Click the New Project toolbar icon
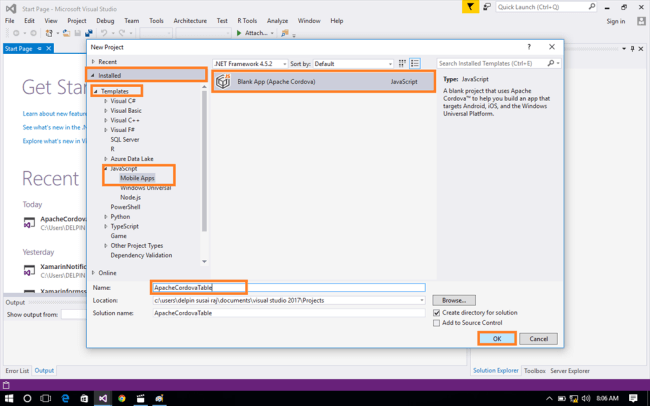Screen dimensions: 650x406 click(x=49, y=33)
